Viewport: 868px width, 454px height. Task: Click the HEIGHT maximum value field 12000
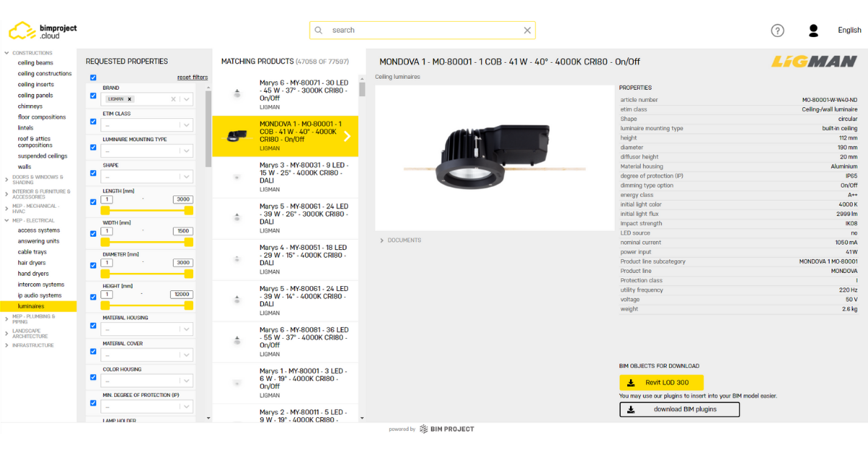[x=181, y=295]
